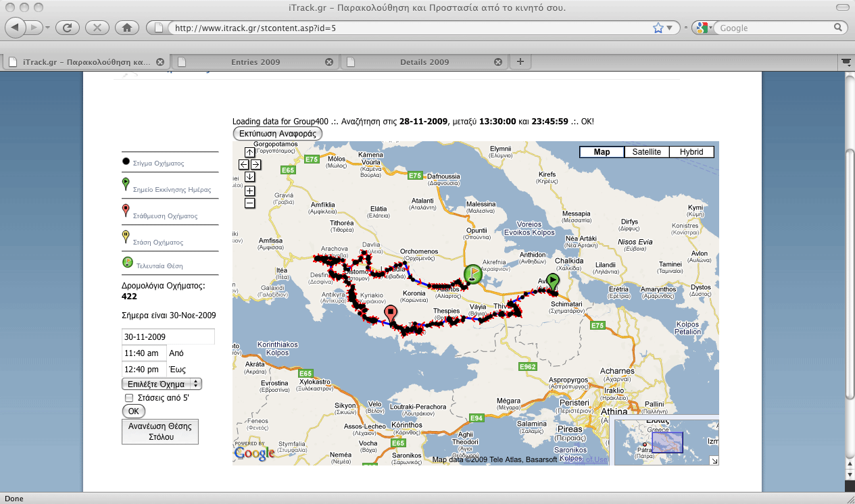Open the Επιλέξτε Όχημα vehicle dropdown
Screen dimensions: 855x504
(162, 384)
